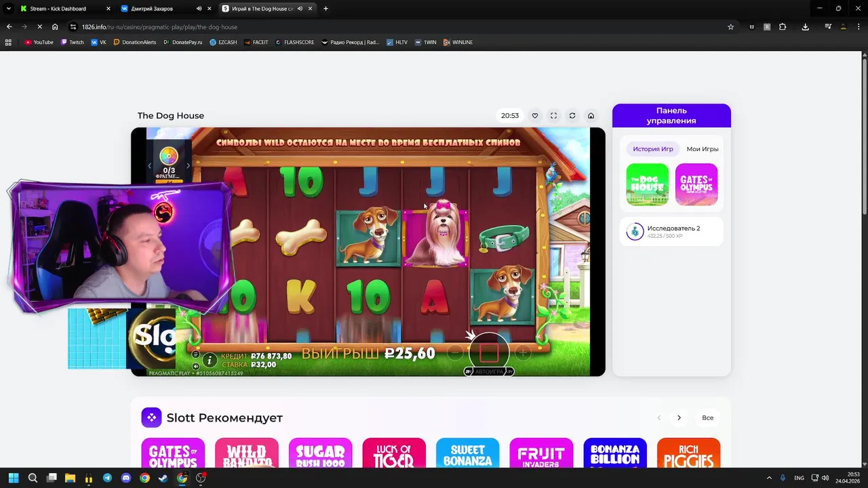Switch to the Мои Игры tab
Viewport: 868px width, 488px height.
(703, 149)
